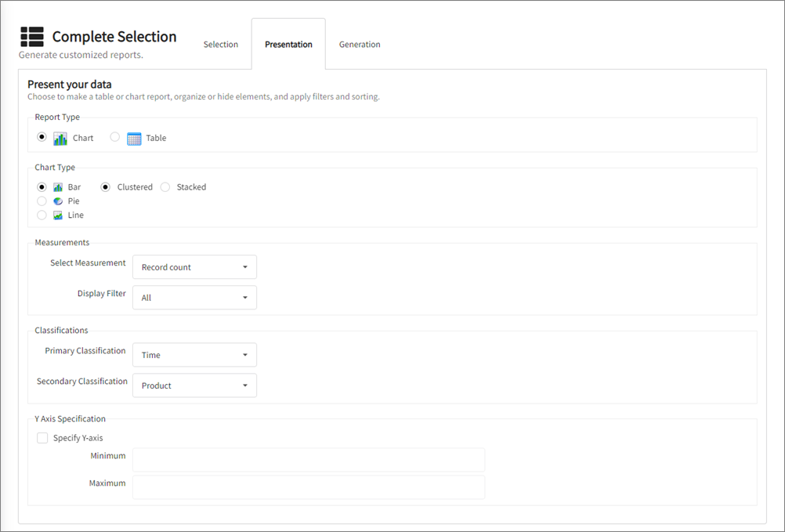The height and width of the screenshot is (532, 785).
Task: Click the Line chart type icon
Action: (x=58, y=215)
